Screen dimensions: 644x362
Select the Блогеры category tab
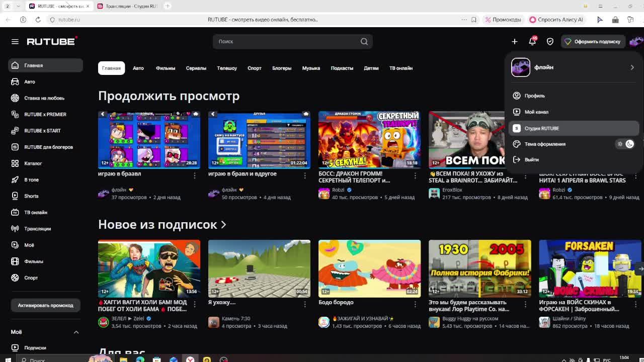point(282,68)
